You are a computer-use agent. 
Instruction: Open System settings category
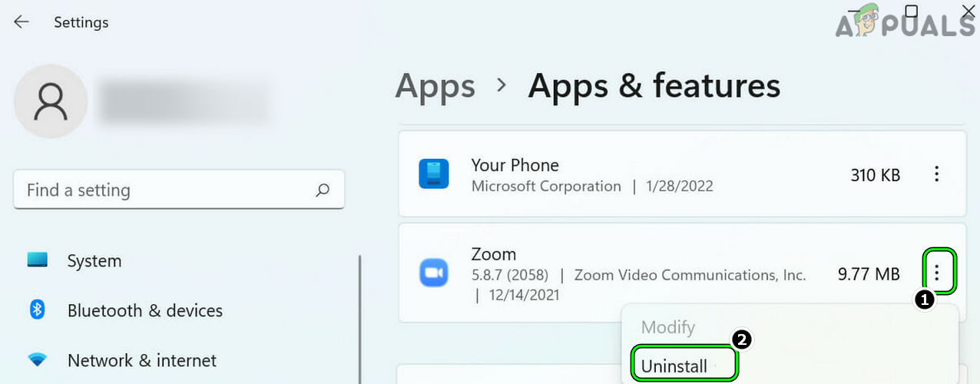point(94,261)
